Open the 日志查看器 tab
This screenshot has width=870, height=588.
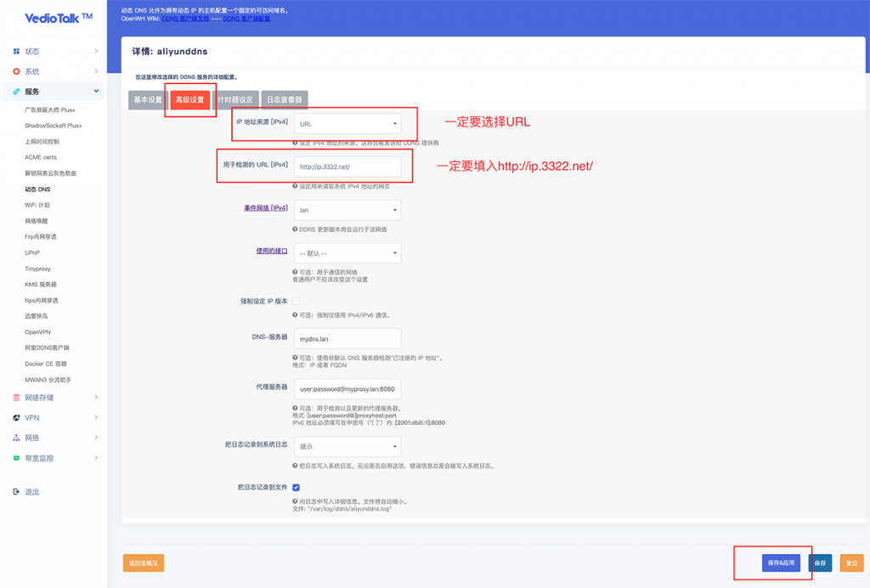(x=284, y=99)
